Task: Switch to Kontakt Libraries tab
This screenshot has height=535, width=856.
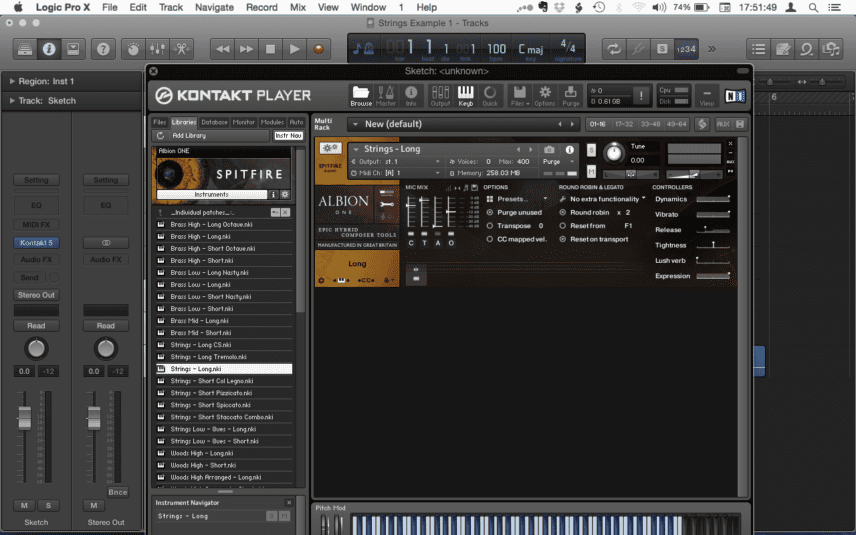Action: (183, 122)
